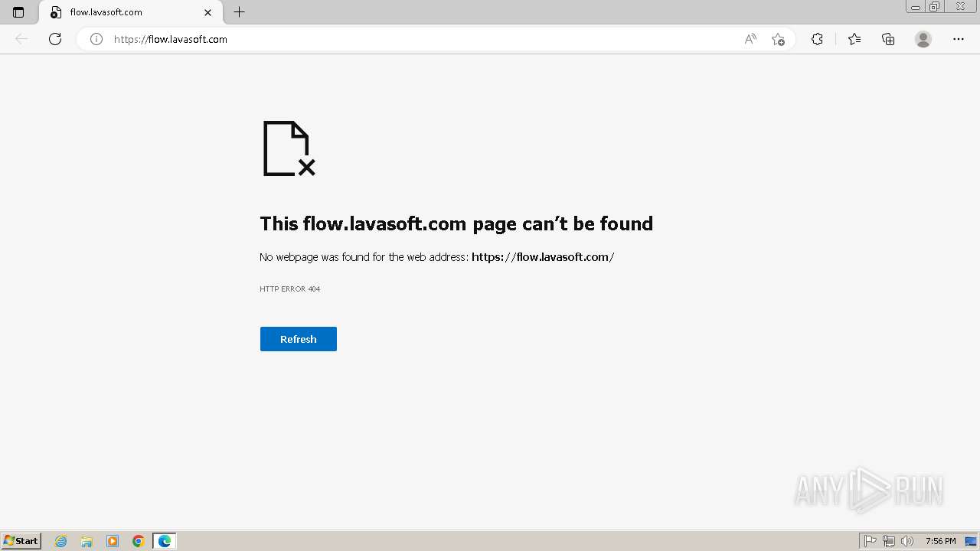Open the Extensions puzzle icon
This screenshot has height=551, width=980.
817,39
